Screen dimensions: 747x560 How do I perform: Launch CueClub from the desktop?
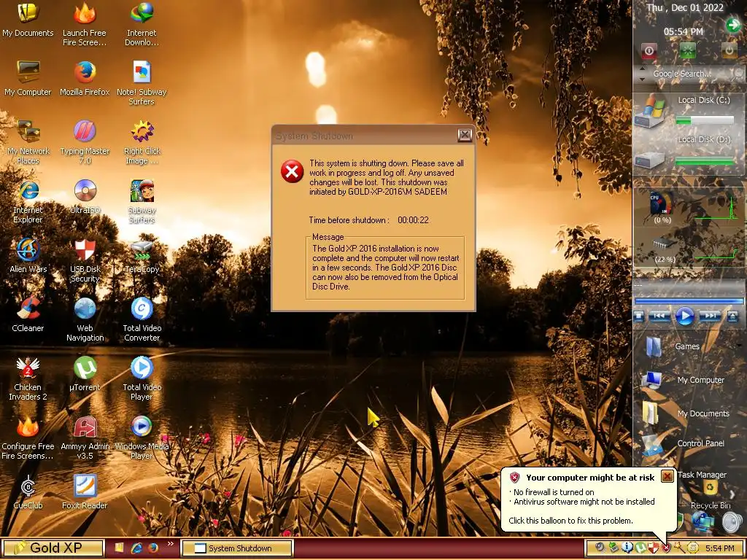coord(28,492)
